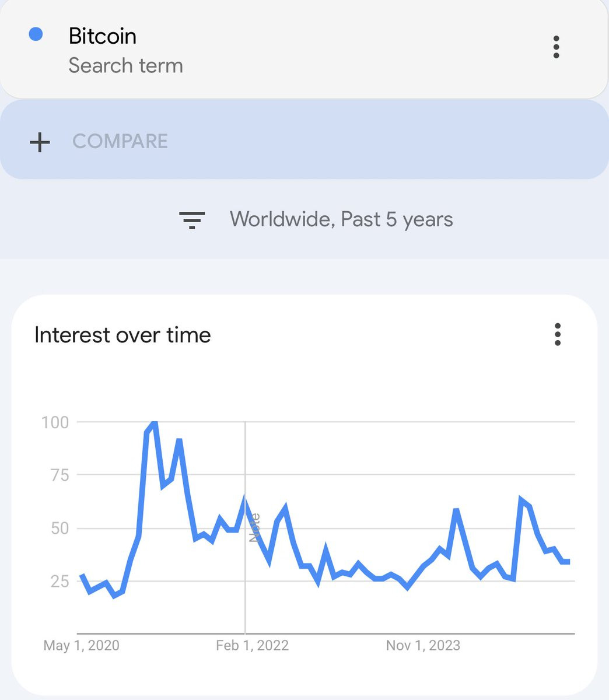Viewport: 609px width, 700px height.
Task: Click the last data point of the line
Action: point(568,562)
